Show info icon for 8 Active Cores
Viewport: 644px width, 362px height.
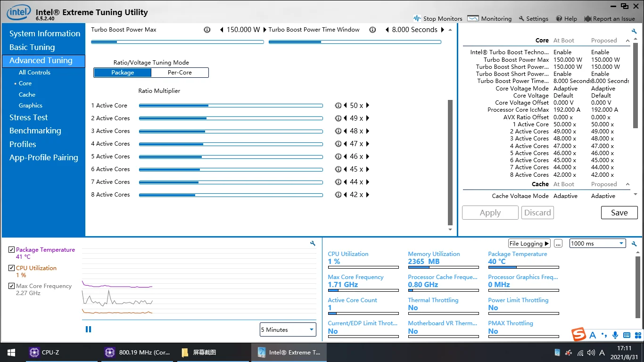(338, 195)
